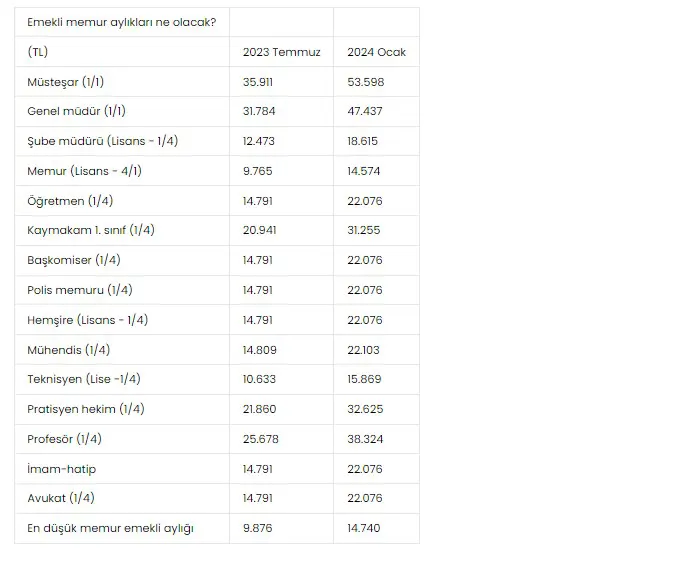Click the 'İmam-hatip' row label
Viewport: 673px width, 566px height.
click(x=61, y=468)
